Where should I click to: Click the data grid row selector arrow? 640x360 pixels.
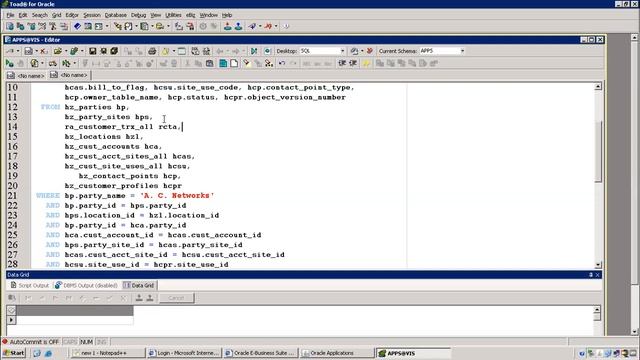11,320
